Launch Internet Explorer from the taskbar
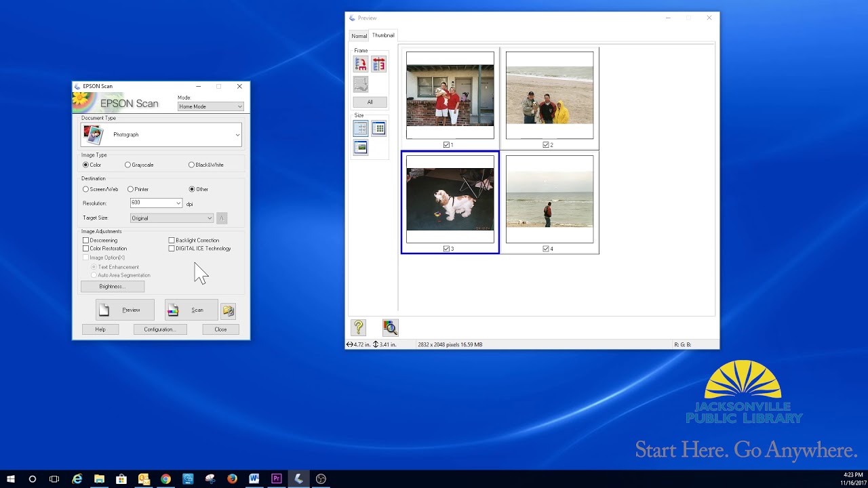The height and width of the screenshot is (488, 868). pos(77,479)
